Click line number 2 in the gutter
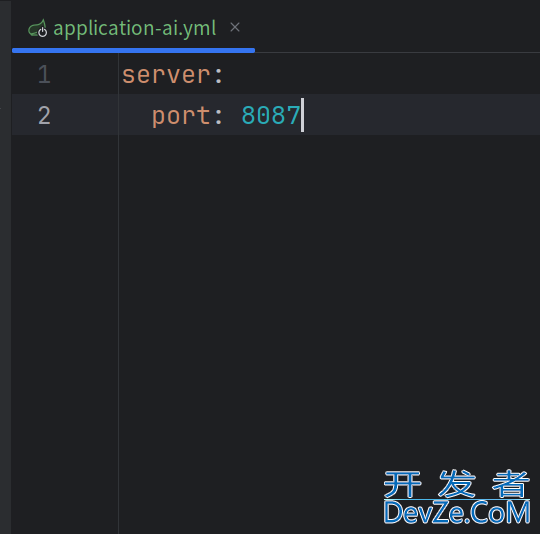This screenshot has width=540, height=534. (44, 115)
